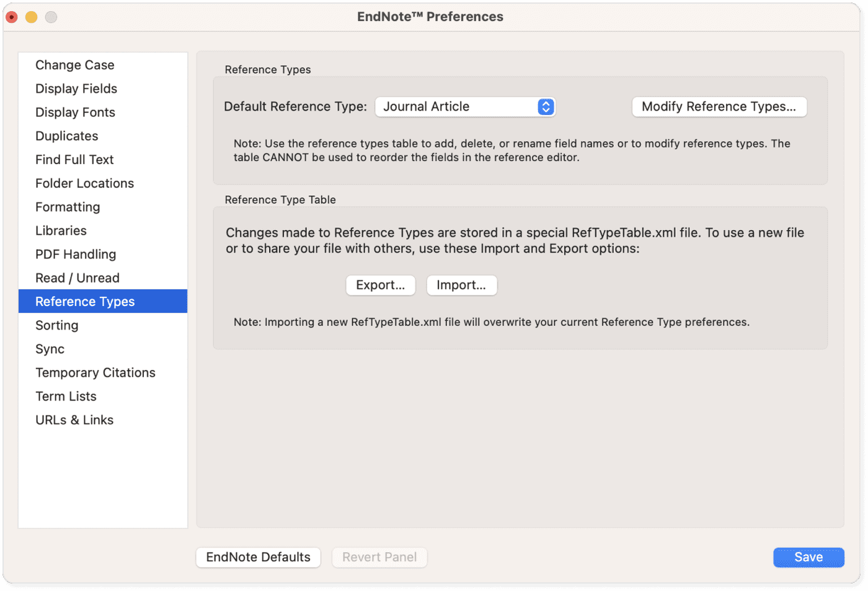Expand the reference type selector arrows
This screenshot has width=868, height=591.
tap(545, 107)
